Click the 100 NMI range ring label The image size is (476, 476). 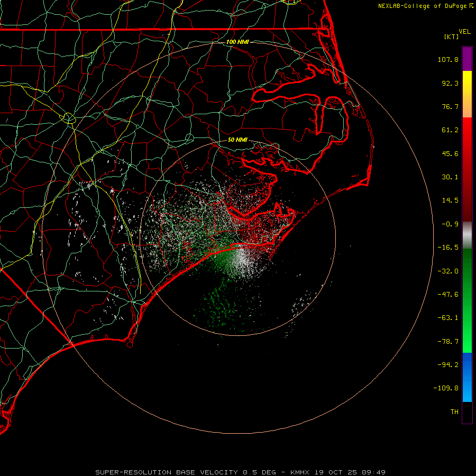237,42
